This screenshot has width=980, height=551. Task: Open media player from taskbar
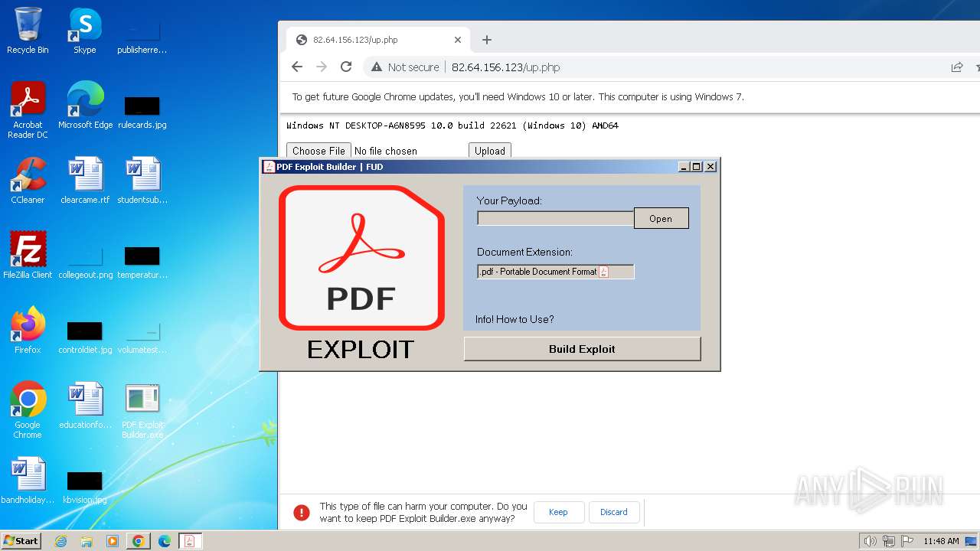113,541
